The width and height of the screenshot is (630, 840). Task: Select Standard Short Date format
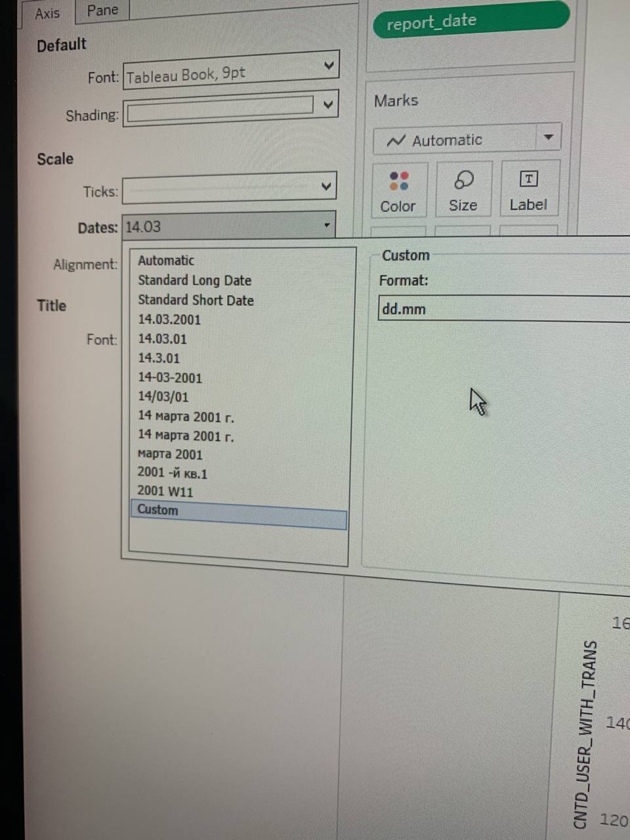click(x=196, y=300)
